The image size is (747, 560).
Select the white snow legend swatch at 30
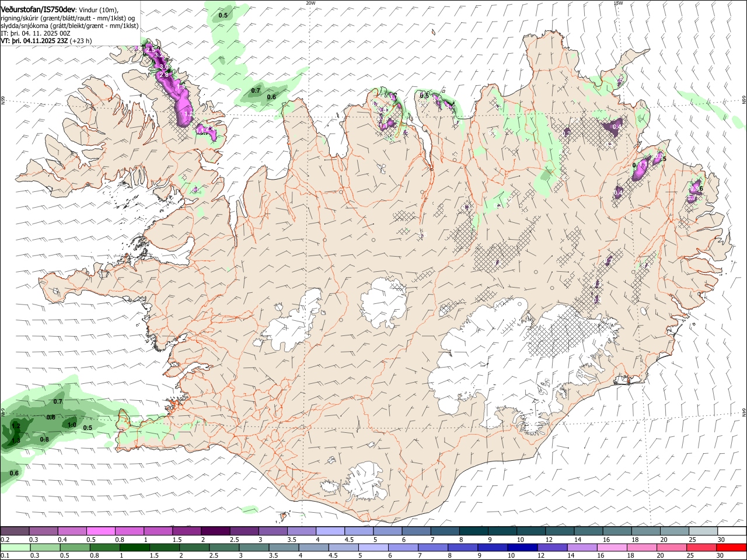pos(731,531)
